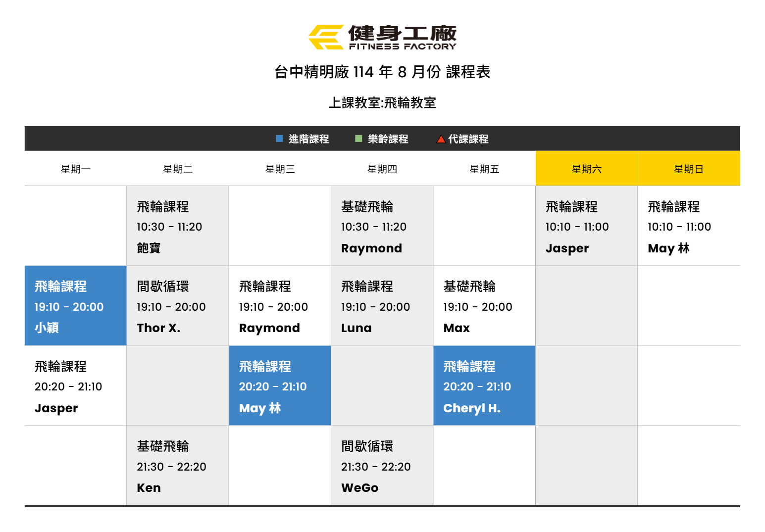Click Saturday 10:10 Jasper 飛輪課程 cell

(586, 226)
